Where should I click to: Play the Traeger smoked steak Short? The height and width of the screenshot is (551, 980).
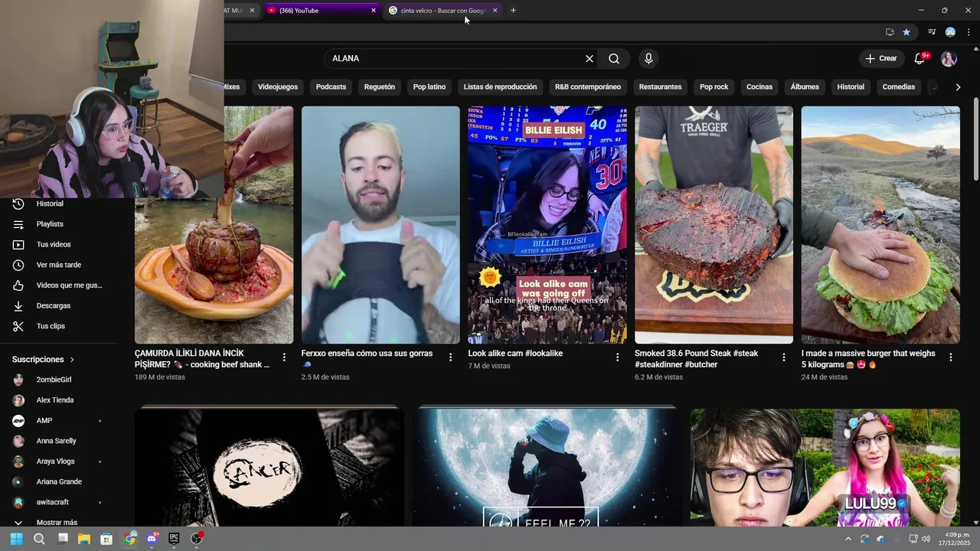click(x=714, y=225)
